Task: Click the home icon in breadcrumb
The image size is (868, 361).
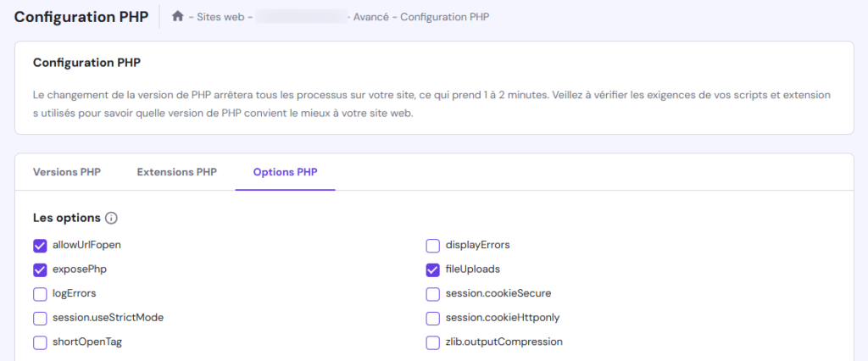Action: 177,16
